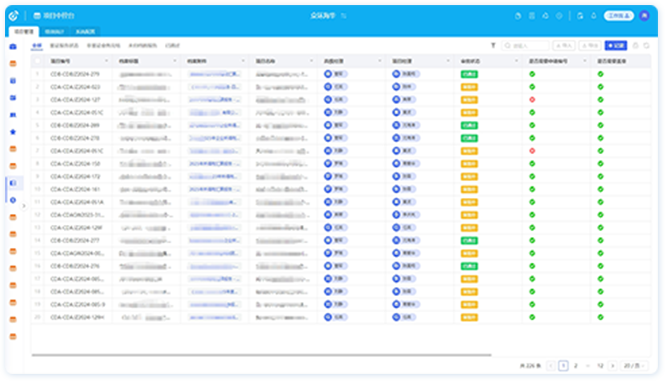Viewport: 665px width, 381px height.
Task: Click cell CDA-CDAJZ2024-085-9
Action: [x=78, y=305]
